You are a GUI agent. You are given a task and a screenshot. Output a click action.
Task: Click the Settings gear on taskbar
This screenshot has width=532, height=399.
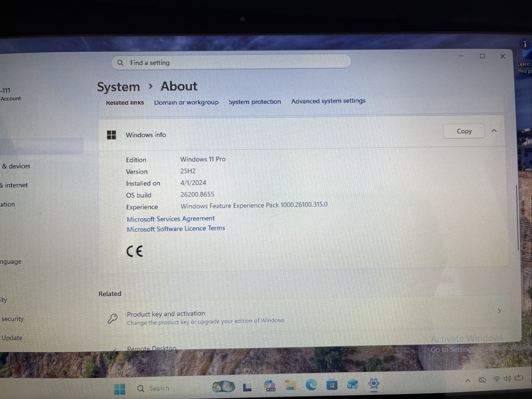pos(374,384)
